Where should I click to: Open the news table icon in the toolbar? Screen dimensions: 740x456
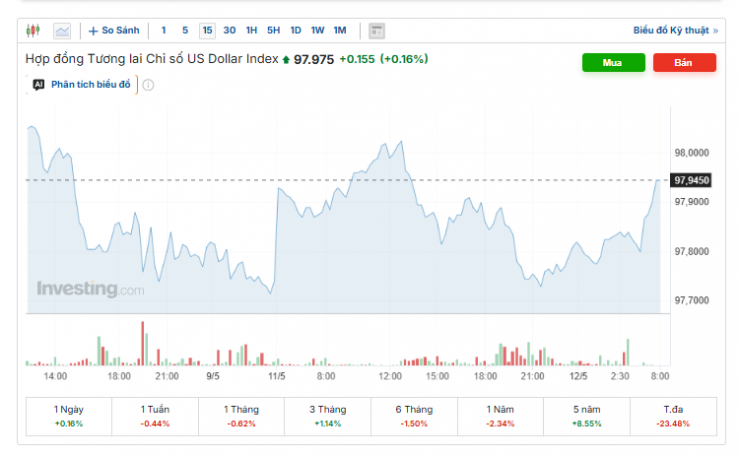376,31
